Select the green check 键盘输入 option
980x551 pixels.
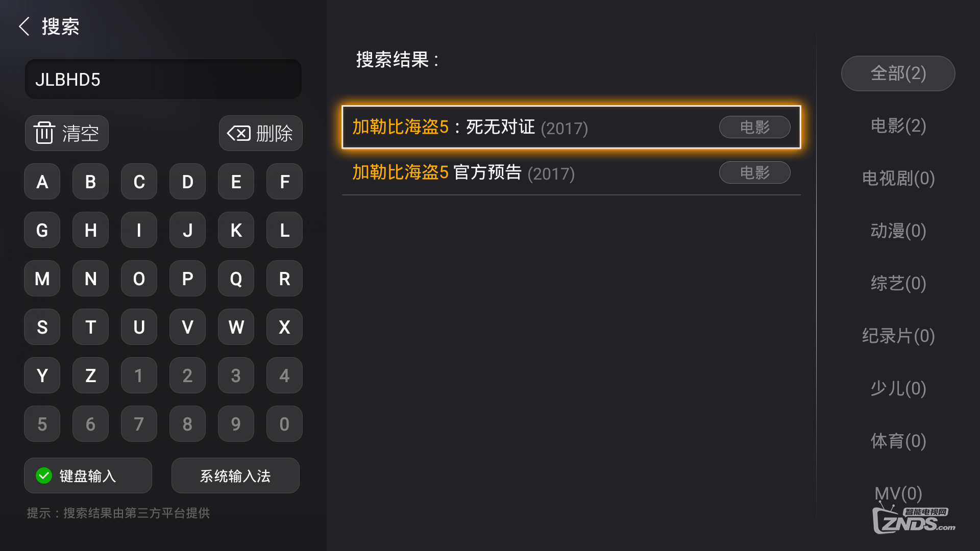pyautogui.click(x=88, y=475)
